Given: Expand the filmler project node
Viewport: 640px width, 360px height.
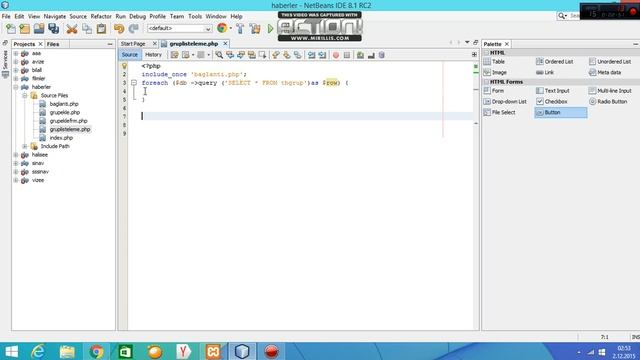Looking at the screenshot, I should tap(16, 78).
